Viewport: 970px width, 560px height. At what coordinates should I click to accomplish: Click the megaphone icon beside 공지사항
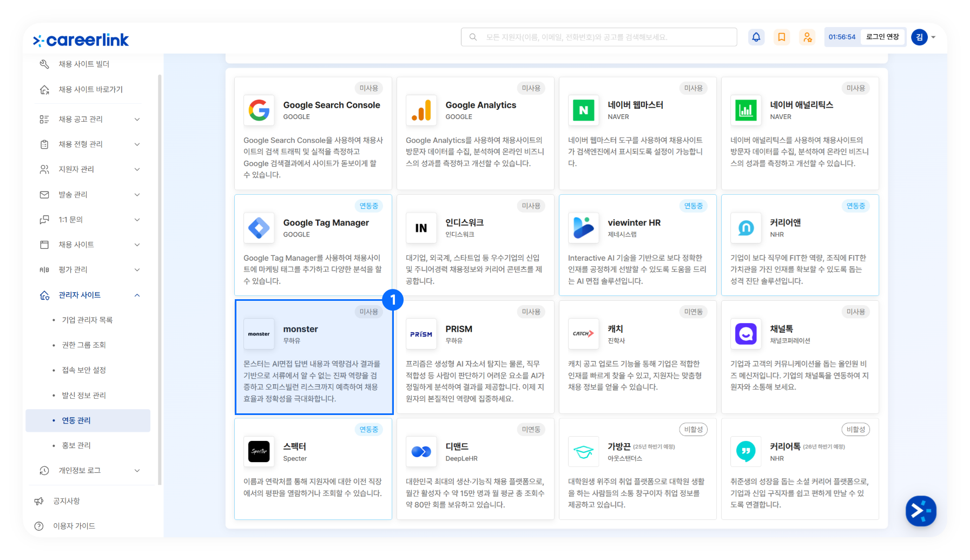(39, 501)
